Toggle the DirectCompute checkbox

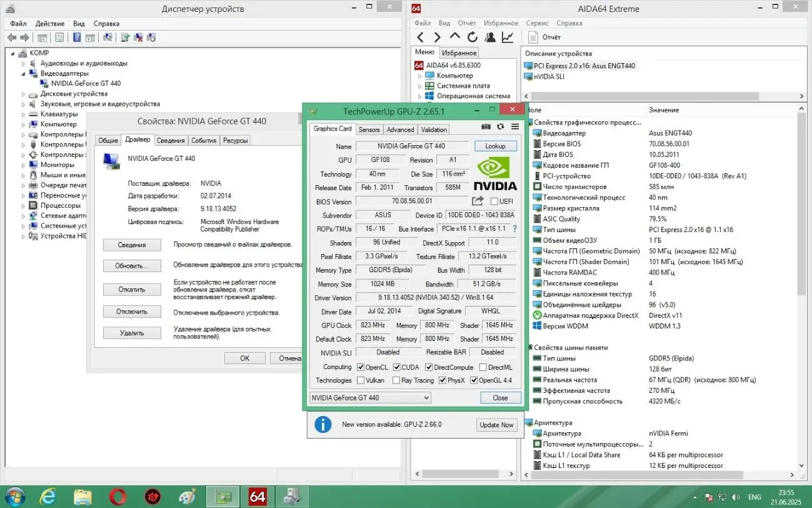coord(429,367)
